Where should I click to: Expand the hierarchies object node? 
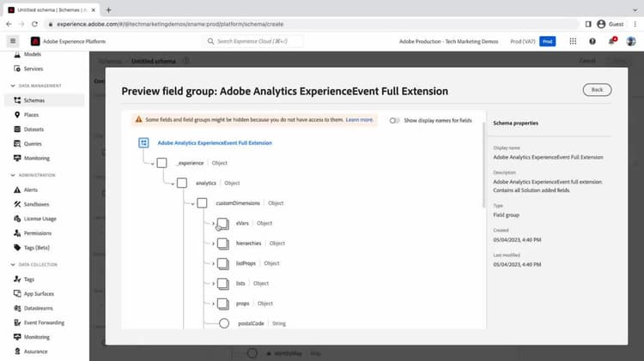coord(213,244)
